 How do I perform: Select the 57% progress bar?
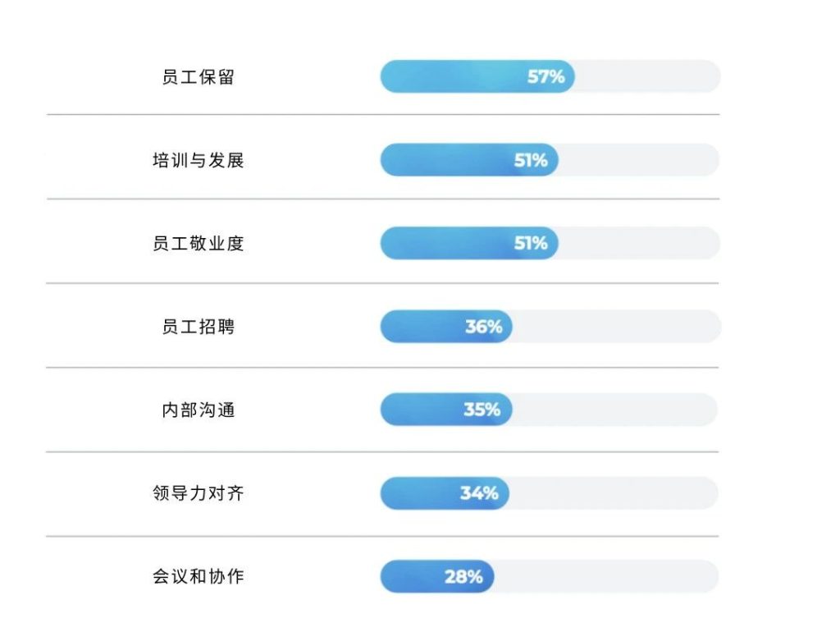pos(550,76)
